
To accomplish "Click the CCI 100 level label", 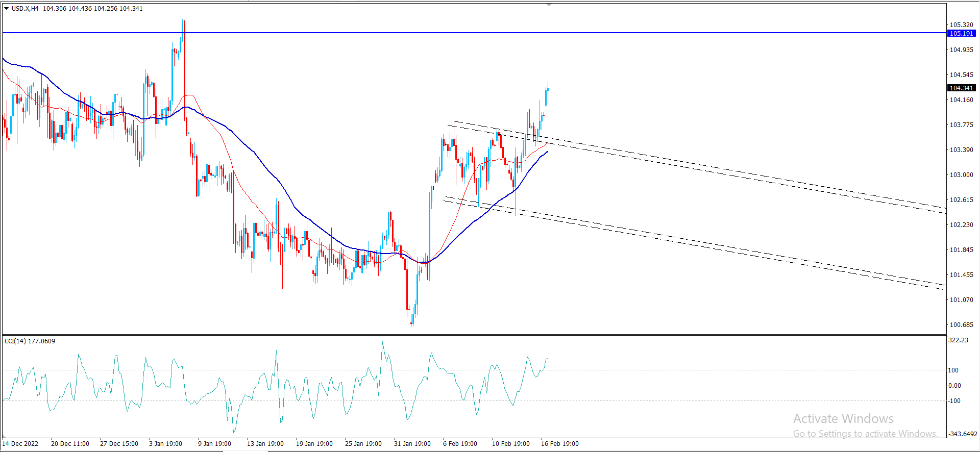I will click(x=953, y=370).
